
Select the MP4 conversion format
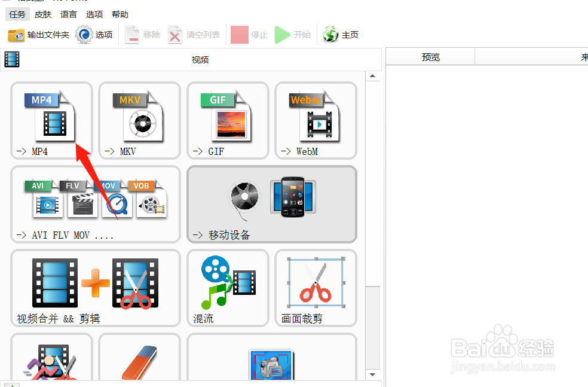pyautogui.click(x=52, y=120)
